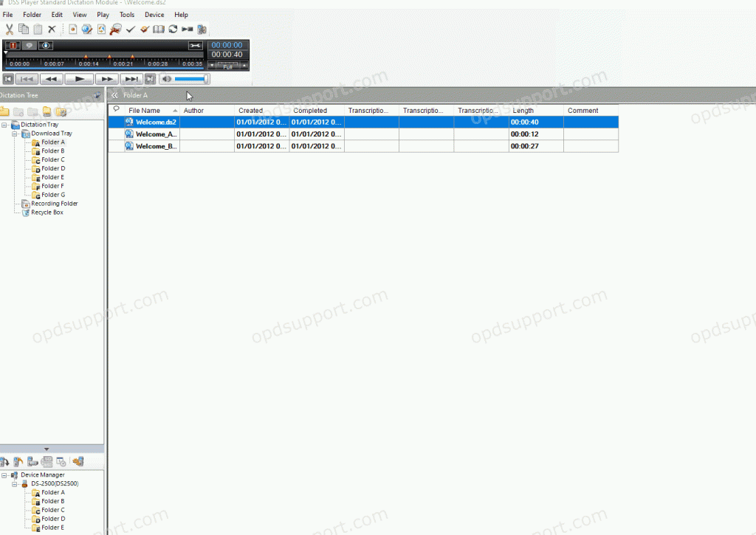
Task: Open the Dictation Properties book icon
Action: tap(158, 29)
